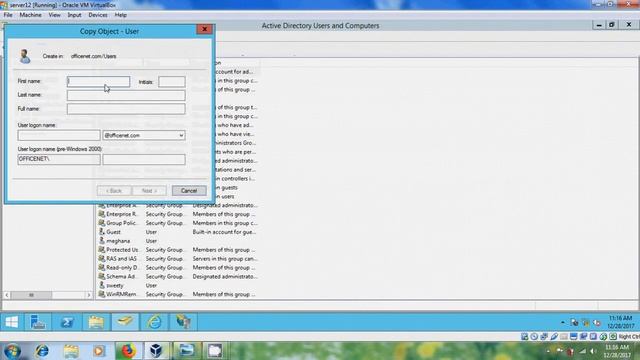Focus the Initials input field
Screen dimensions: 640x360
pyautogui.click(x=172, y=82)
